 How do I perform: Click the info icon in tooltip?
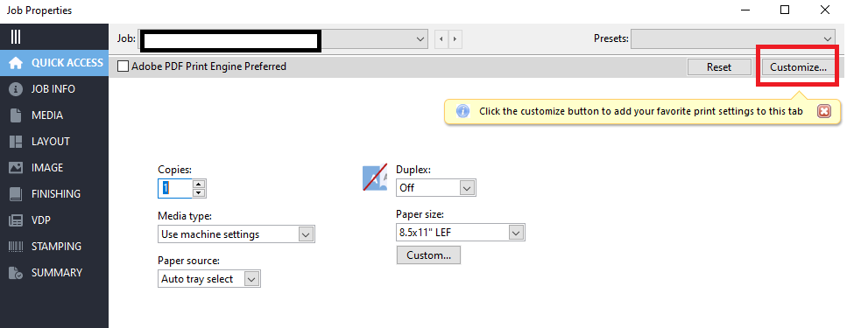point(462,111)
